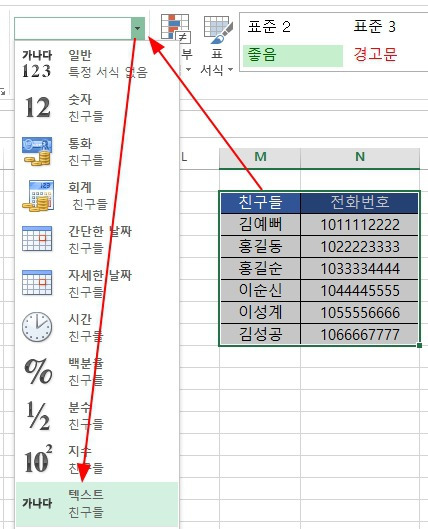Click the clock icon for time

[37, 327]
